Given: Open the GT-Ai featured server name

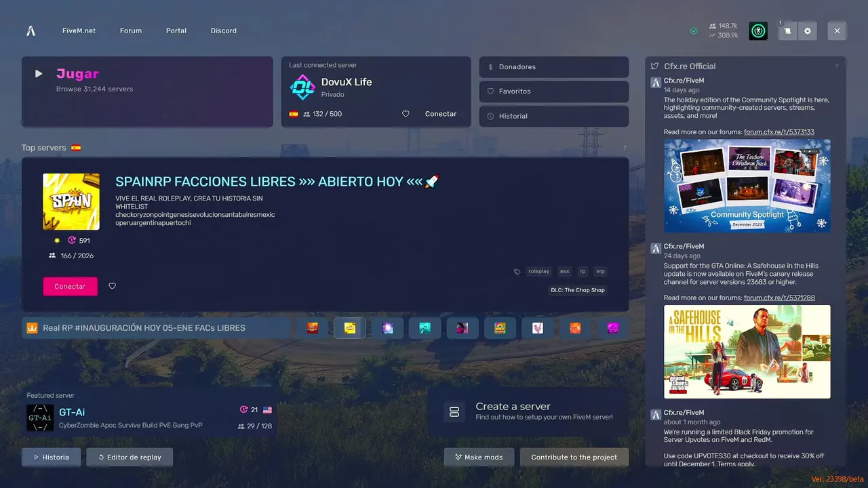Looking at the screenshot, I should click(72, 412).
